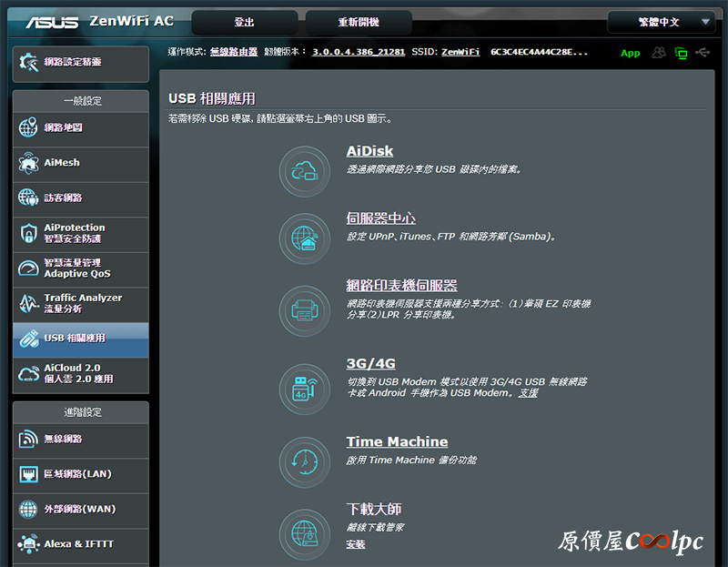
Task: Select the USB 相關應用 menu item
Action: click(x=81, y=339)
